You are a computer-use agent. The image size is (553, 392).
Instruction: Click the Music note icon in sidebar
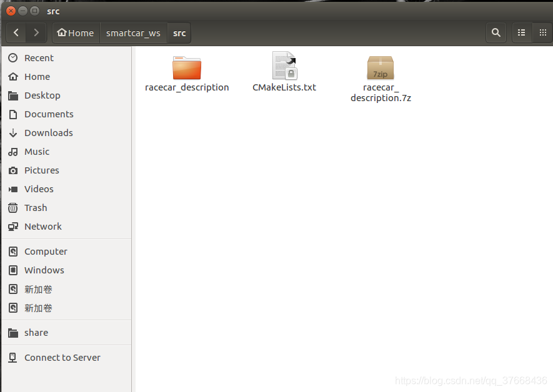click(x=13, y=152)
